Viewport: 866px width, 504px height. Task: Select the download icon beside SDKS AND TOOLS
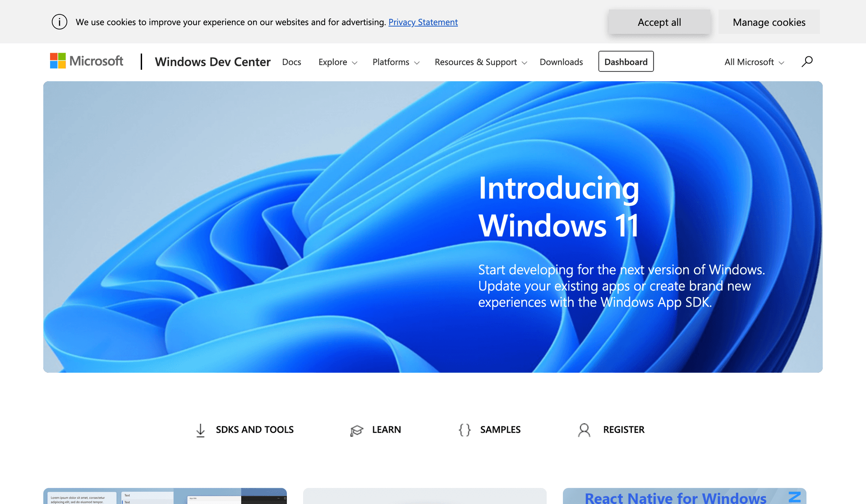(200, 430)
